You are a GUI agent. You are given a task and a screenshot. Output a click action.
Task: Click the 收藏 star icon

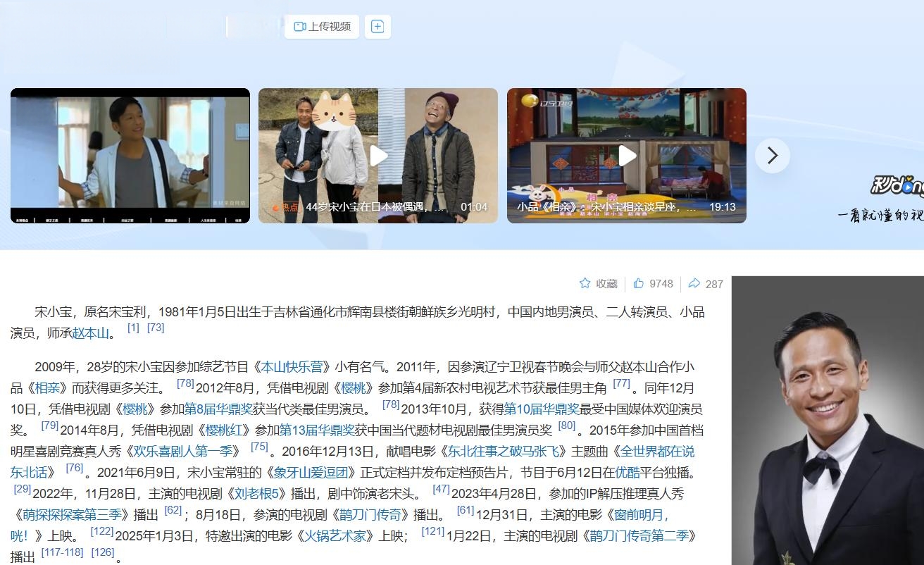click(585, 283)
